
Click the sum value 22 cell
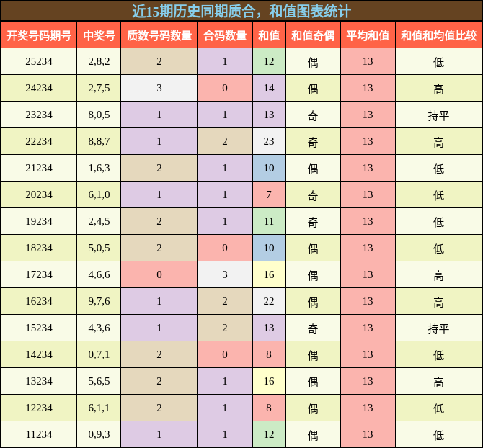tap(269, 301)
